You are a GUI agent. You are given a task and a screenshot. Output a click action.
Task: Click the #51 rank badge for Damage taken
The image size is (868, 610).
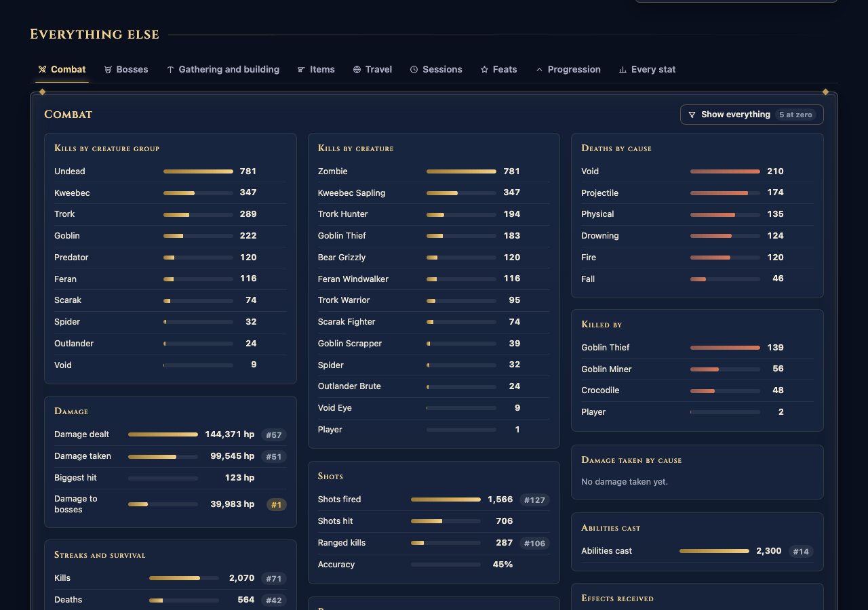[x=273, y=457]
